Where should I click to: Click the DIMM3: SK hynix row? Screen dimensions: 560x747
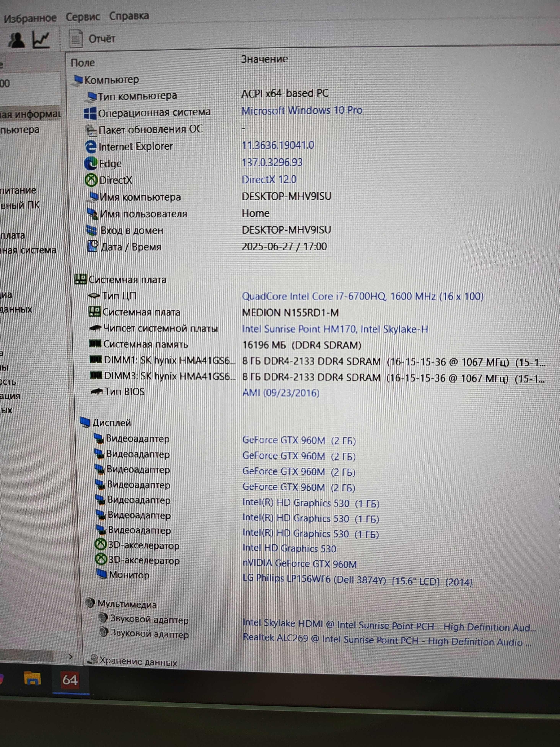(317, 377)
